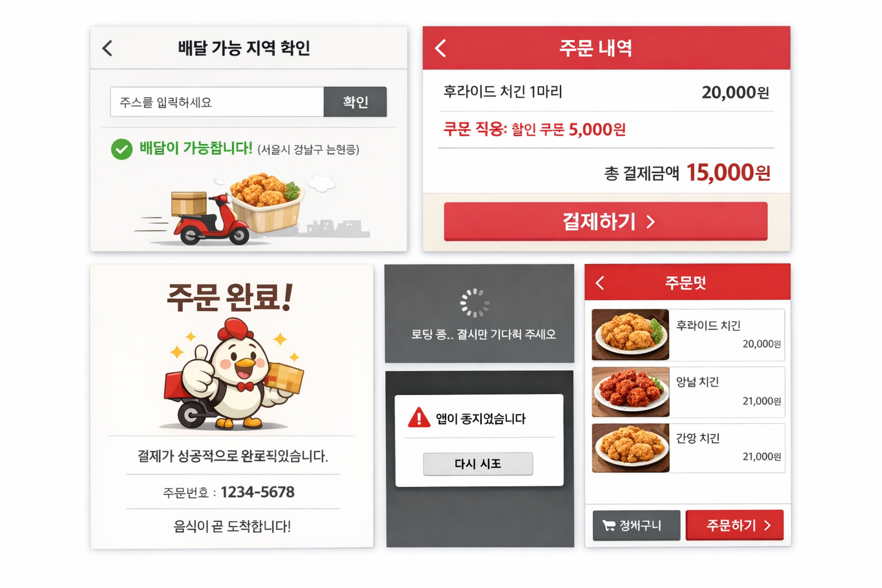Click the loading spinner icon
Image resolution: width=882 pixels, height=588 pixels.
(x=475, y=303)
